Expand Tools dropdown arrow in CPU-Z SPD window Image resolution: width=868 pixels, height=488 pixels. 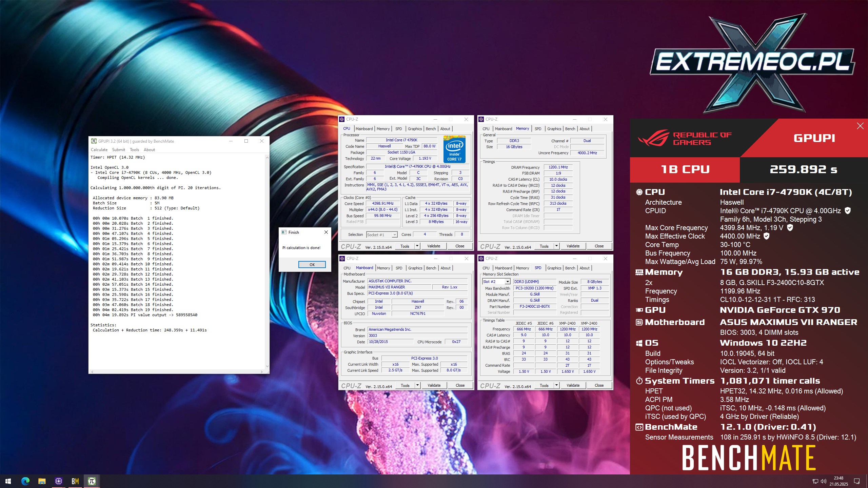click(557, 385)
